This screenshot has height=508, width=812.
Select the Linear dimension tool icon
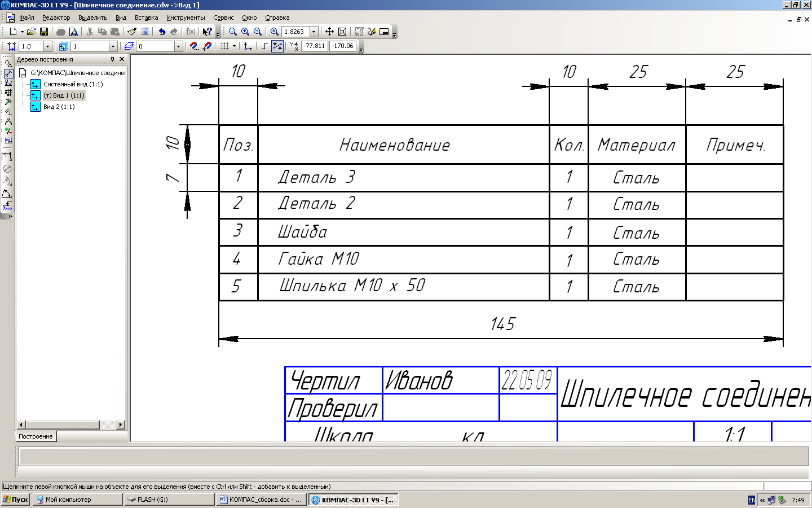(x=7, y=156)
